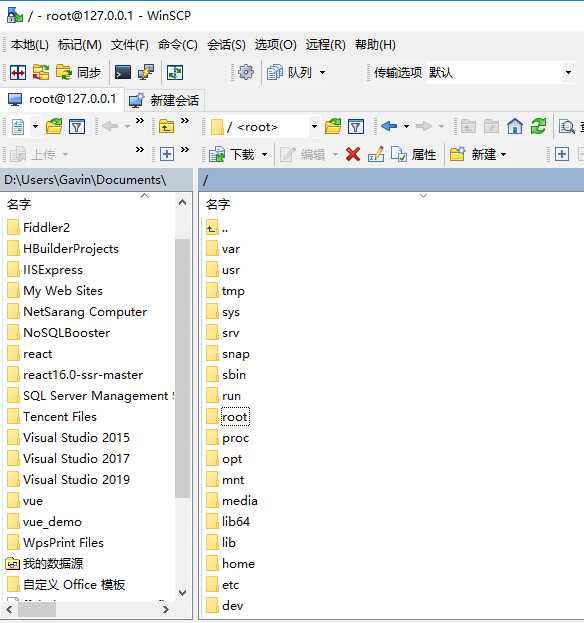Screen dimensions: 584x623
Task: Click local panel filter icon
Action: tap(77, 127)
